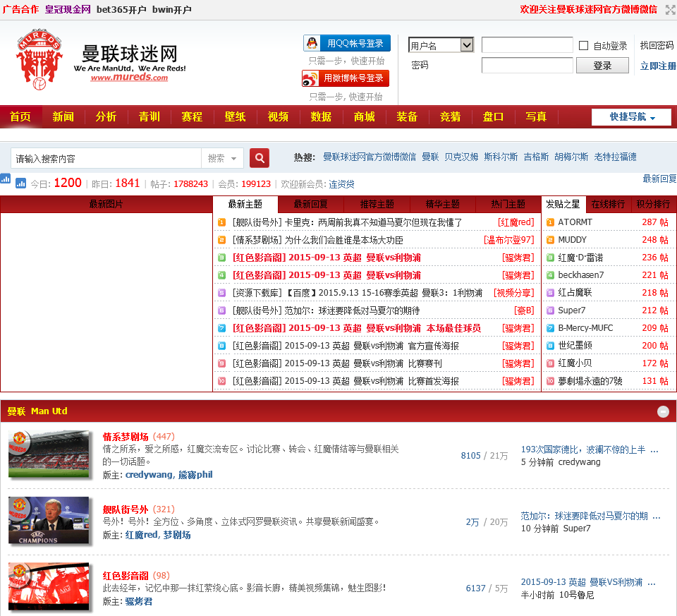Open the 用户名 login type dropdown
Viewport: 677px width, 616px height.
[x=441, y=45]
